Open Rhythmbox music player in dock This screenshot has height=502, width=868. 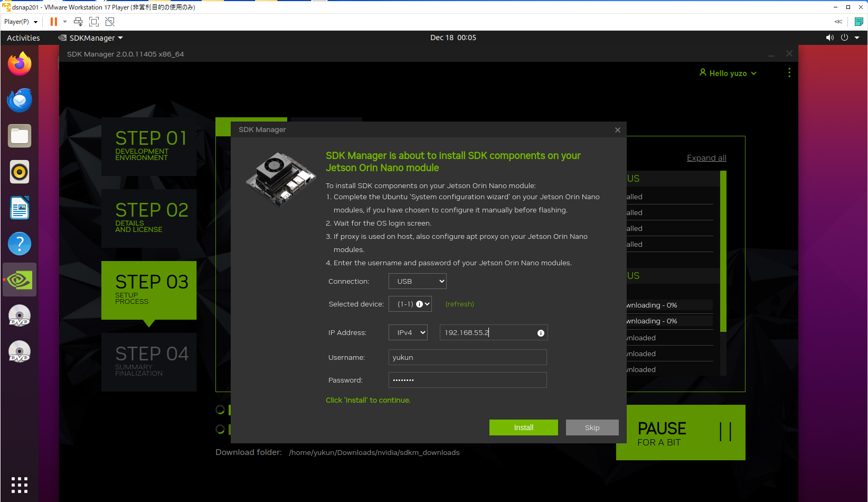point(20,172)
